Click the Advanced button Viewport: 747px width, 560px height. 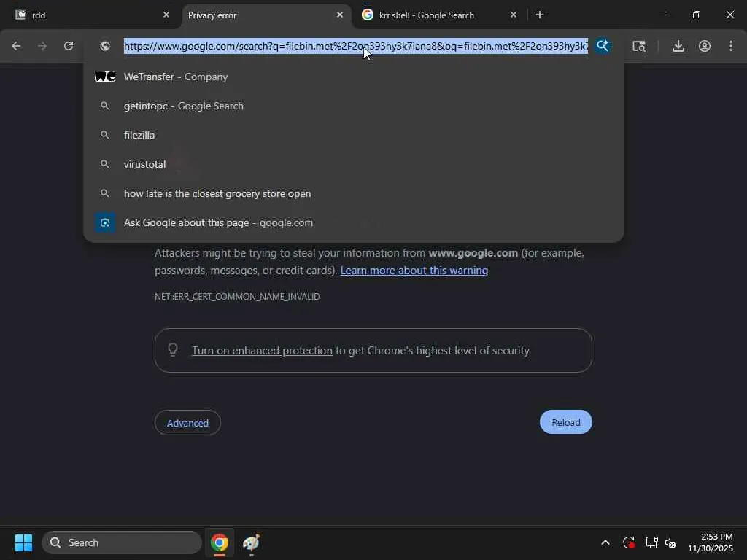pyautogui.click(x=187, y=423)
